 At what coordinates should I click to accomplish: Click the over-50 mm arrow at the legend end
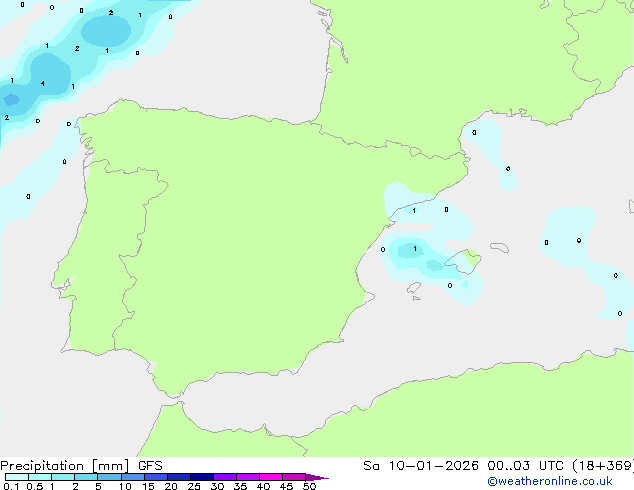tap(317, 477)
